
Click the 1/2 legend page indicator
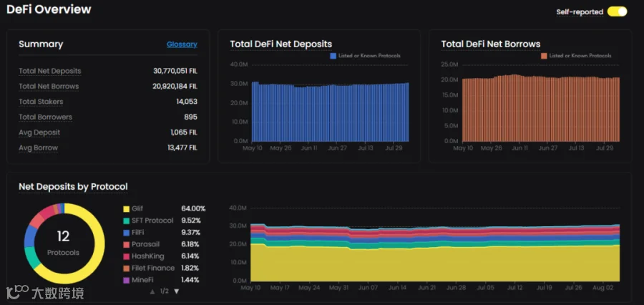click(165, 291)
